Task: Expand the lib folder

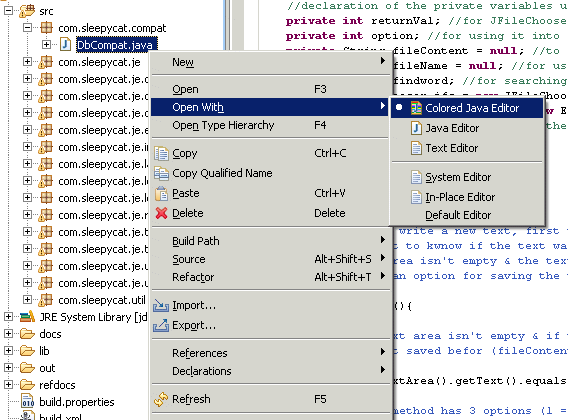Action: (8, 351)
